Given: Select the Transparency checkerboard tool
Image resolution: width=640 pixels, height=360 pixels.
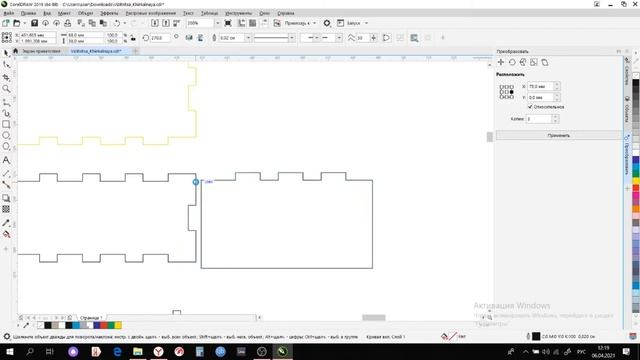Looking at the screenshot, I should pyautogui.click(x=6, y=209).
